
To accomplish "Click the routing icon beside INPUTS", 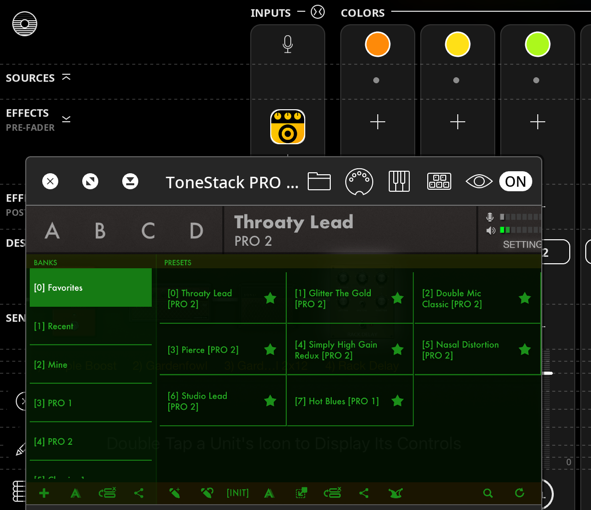I will click(317, 12).
